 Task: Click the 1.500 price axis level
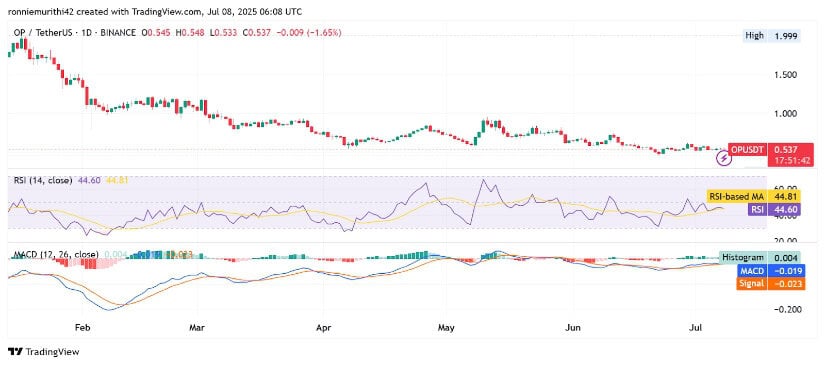[786, 75]
